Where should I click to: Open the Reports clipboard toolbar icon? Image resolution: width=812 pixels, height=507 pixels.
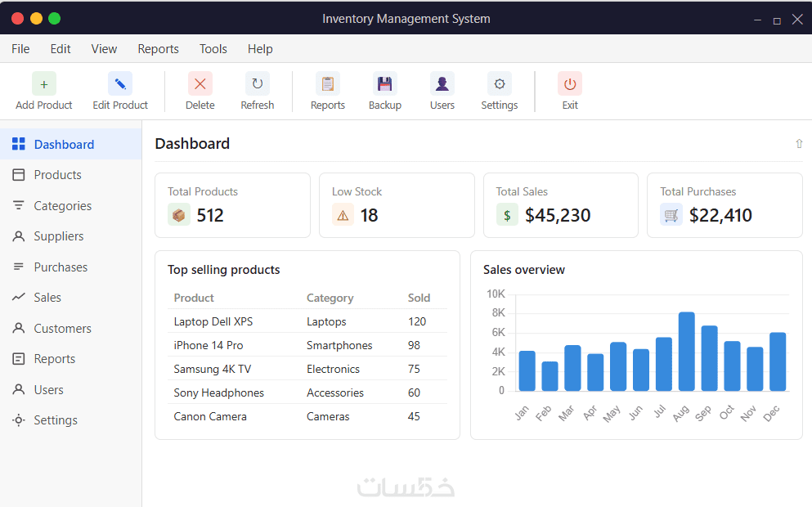tap(328, 84)
